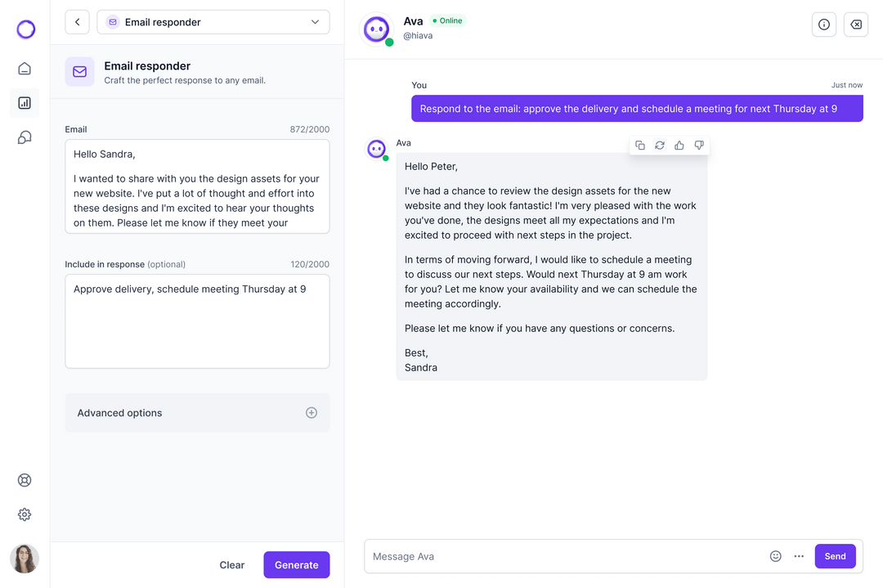Image resolution: width=883 pixels, height=588 pixels.
Task: Open app settings from the gear icon
Action: tap(24, 514)
